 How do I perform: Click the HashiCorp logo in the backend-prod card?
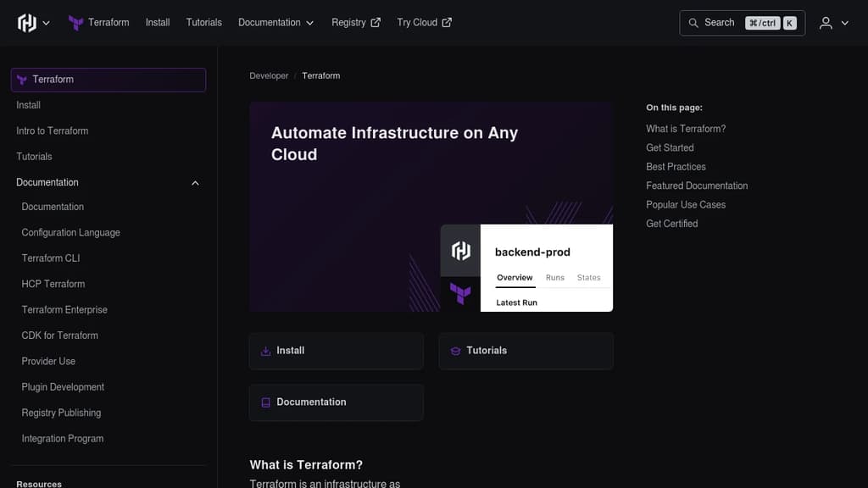click(x=460, y=251)
